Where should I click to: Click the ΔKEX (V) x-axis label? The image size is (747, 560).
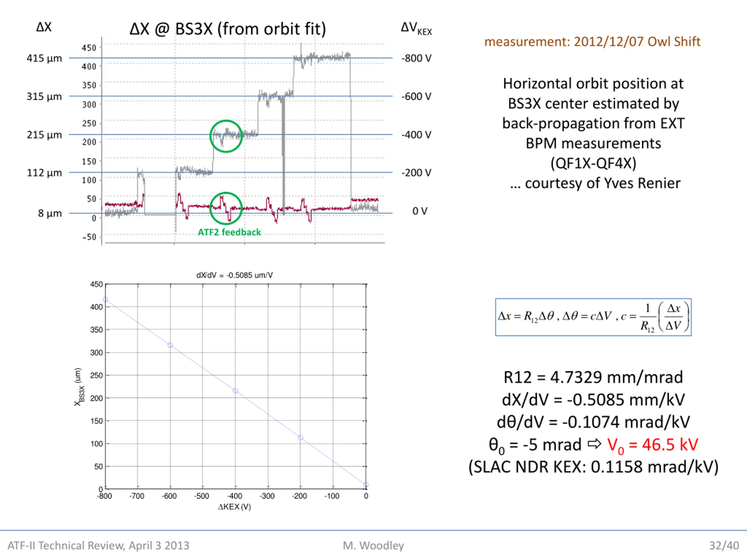(x=234, y=507)
